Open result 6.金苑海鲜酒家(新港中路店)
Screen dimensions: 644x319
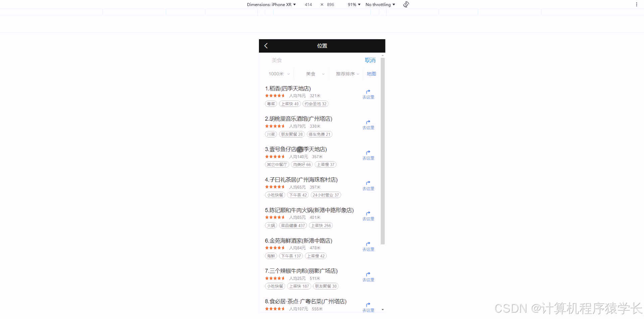coord(299,241)
